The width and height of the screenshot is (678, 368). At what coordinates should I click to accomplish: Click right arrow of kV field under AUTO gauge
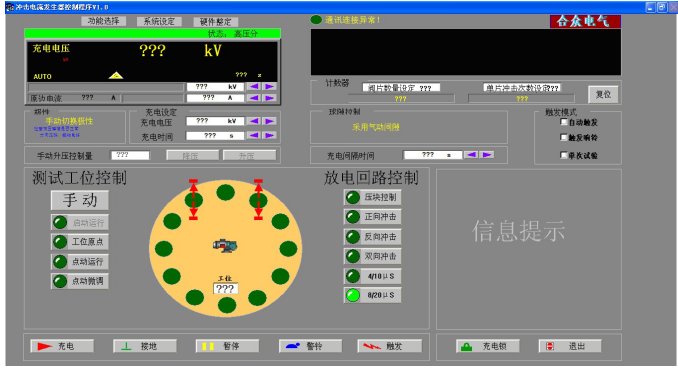tap(269, 86)
